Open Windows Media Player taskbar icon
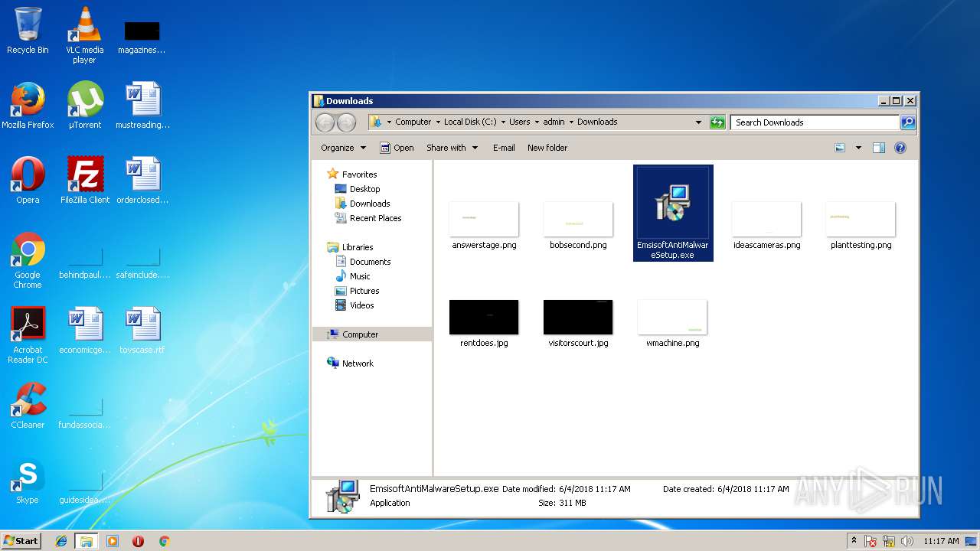This screenshot has width=980, height=551. (113, 541)
